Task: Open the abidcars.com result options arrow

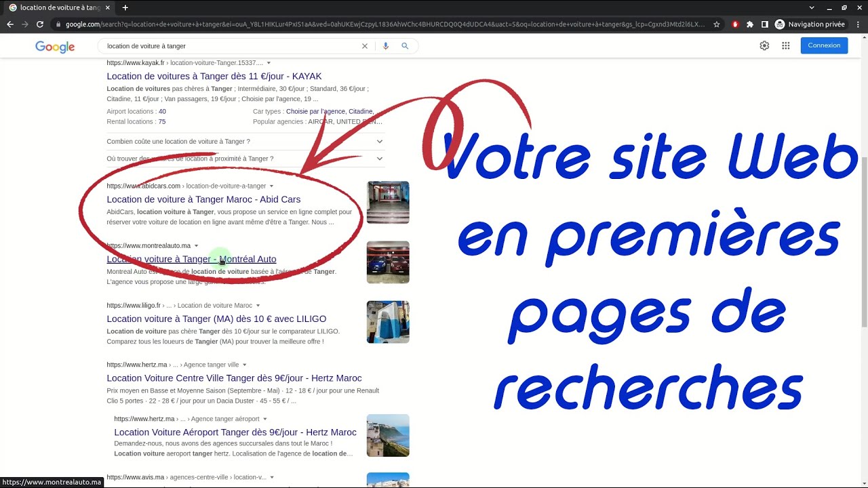Action: 272,186
